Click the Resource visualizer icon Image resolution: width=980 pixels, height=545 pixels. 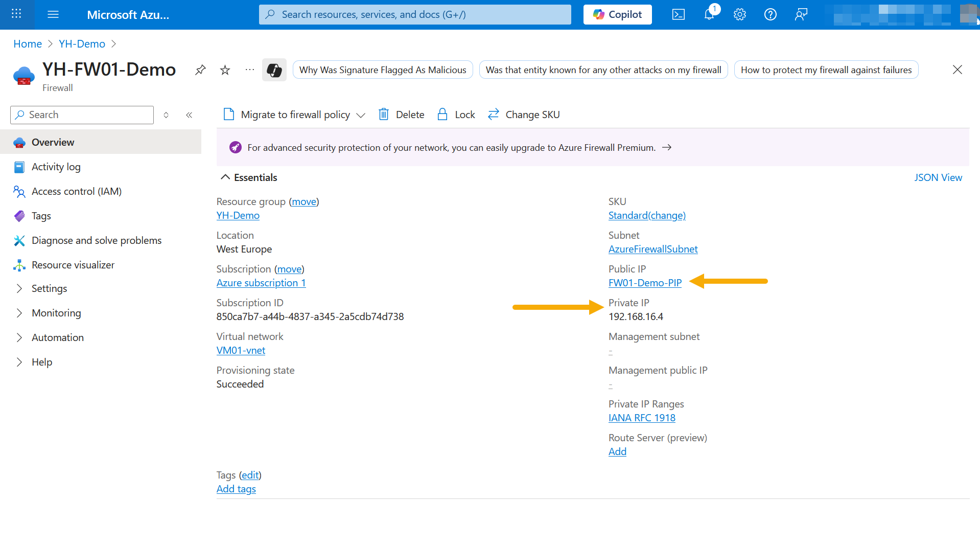tap(19, 265)
